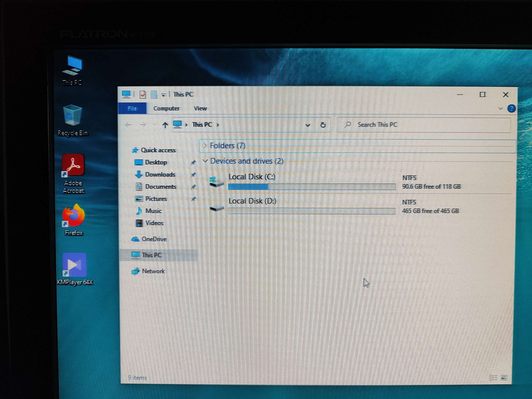Click Local Disk (C:) usage bar
This screenshot has height=399, width=532.
point(312,187)
